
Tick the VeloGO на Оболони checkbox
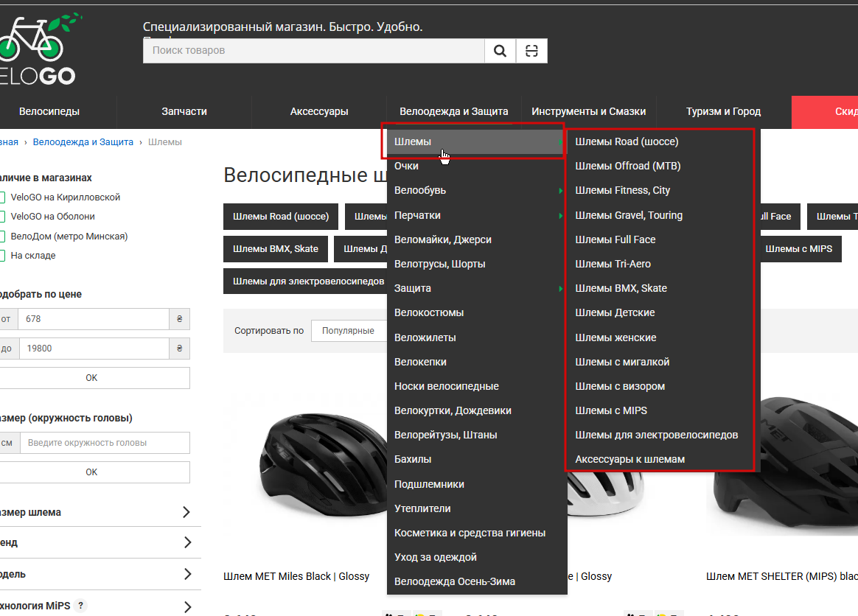(2, 217)
